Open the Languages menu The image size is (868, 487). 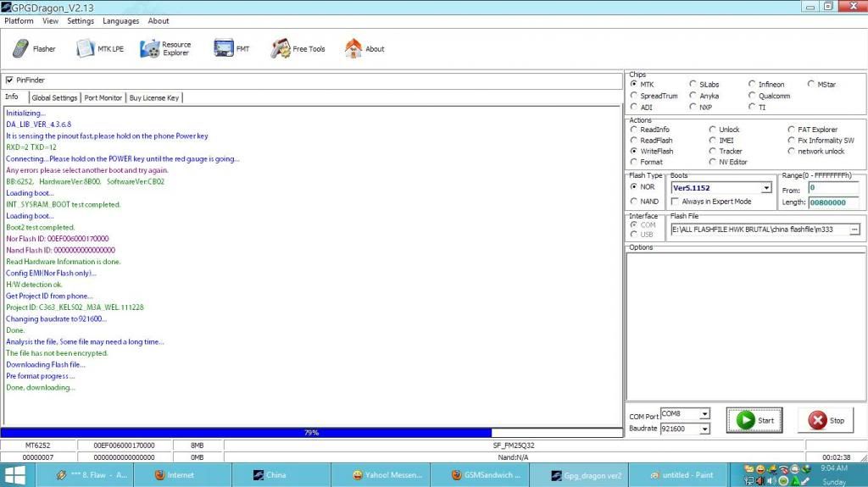[x=120, y=21]
